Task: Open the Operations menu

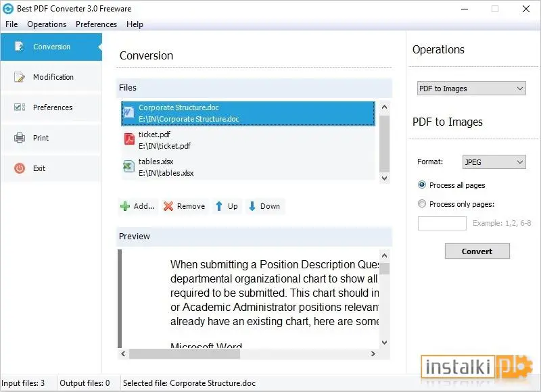Action: coord(47,24)
